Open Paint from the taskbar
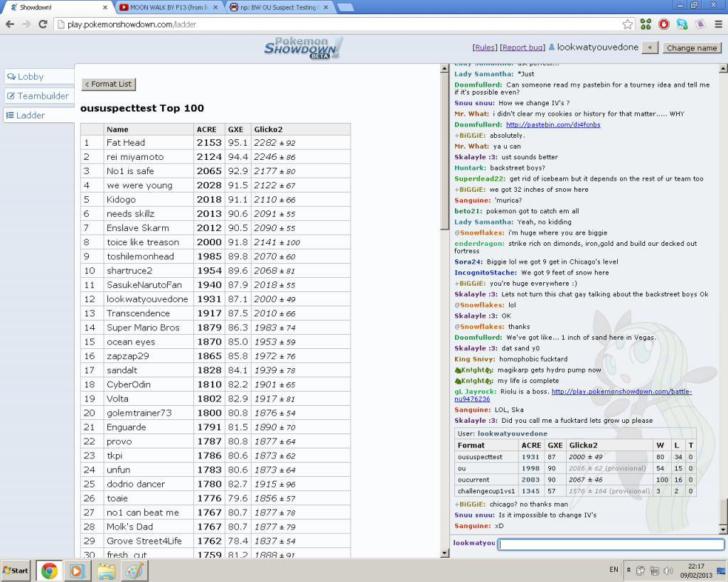728x582 pixels. click(134, 570)
